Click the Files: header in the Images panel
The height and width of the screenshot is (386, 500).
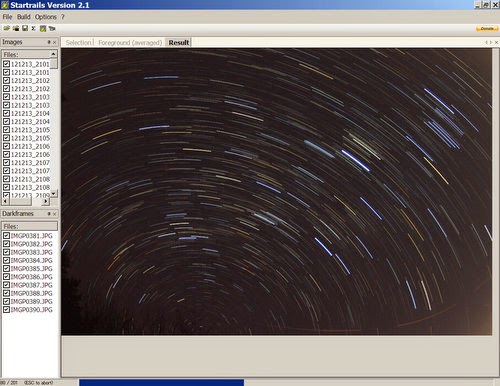26,54
